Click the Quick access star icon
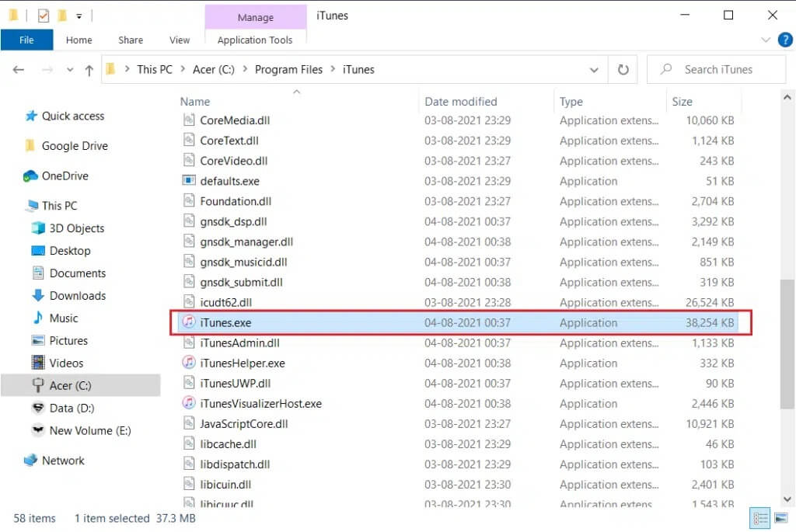This screenshot has height=532, width=796. (x=31, y=116)
